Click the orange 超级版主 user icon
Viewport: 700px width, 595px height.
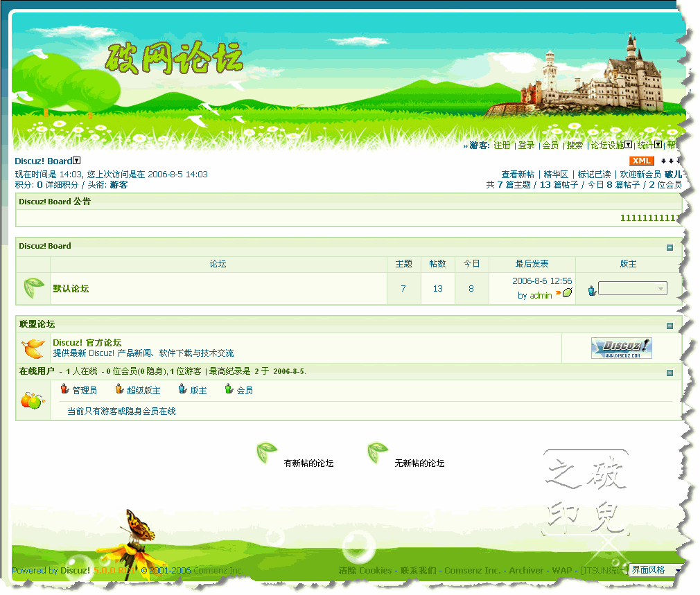click(x=119, y=389)
